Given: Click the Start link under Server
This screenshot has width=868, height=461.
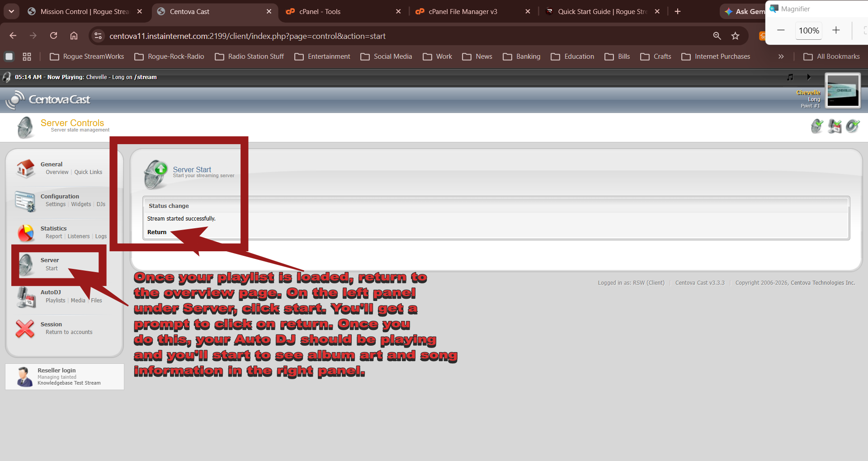Looking at the screenshot, I should tap(52, 268).
